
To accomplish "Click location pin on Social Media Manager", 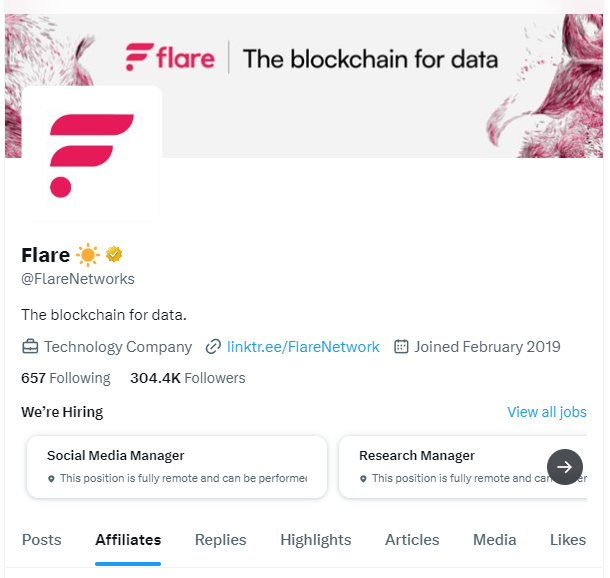I will coord(51,478).
